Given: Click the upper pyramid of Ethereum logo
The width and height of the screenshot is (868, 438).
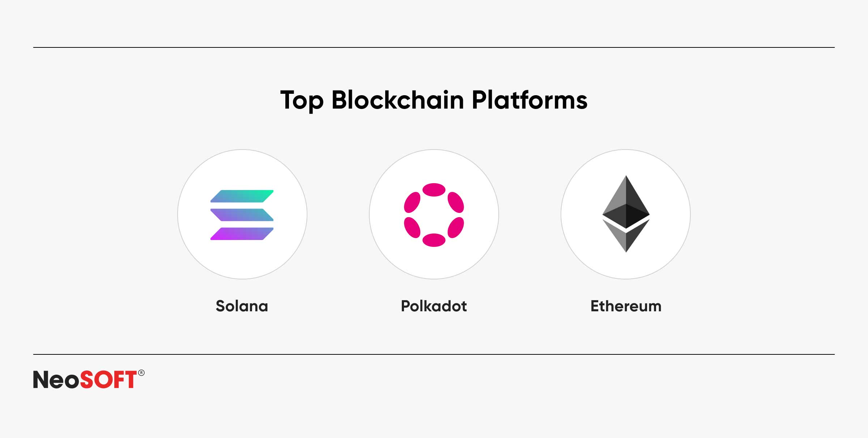Looking at the screenshot, I should [x=626, y=201].
